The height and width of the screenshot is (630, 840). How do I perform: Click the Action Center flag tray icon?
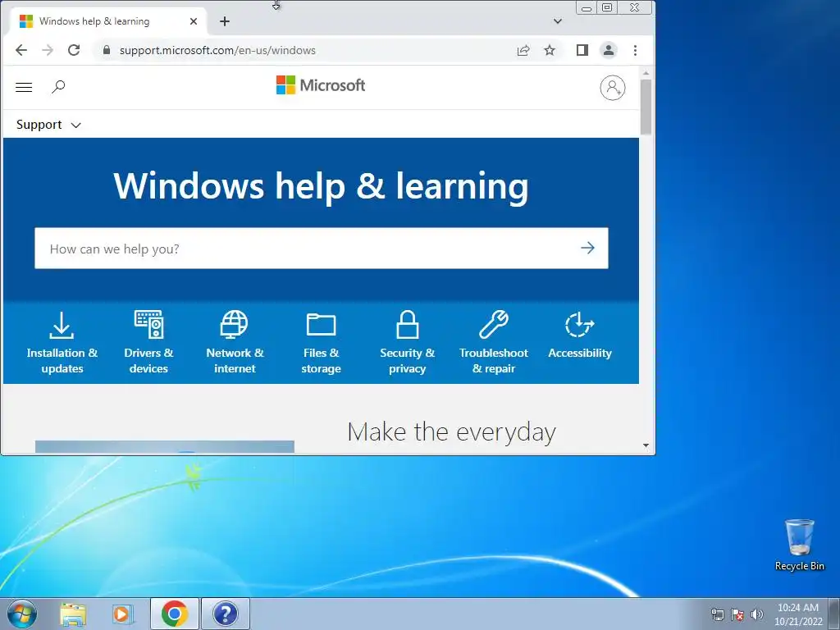click(x=737, y=614)
